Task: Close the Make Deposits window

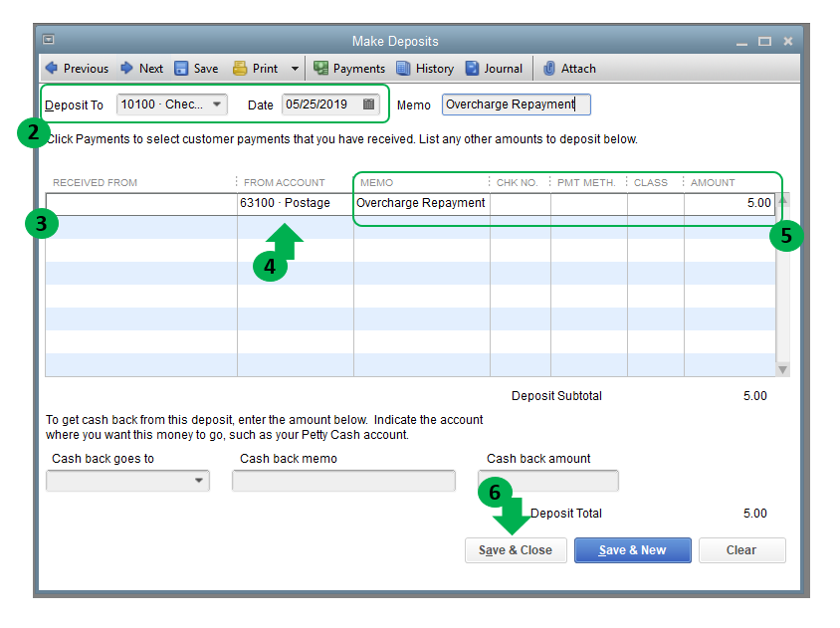Action: pos(788,41)
